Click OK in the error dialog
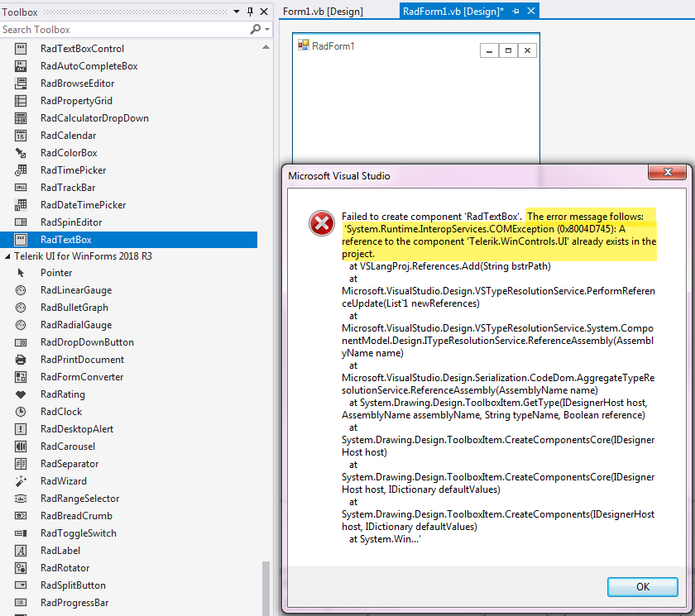695x616 pixels. [643, 587]
